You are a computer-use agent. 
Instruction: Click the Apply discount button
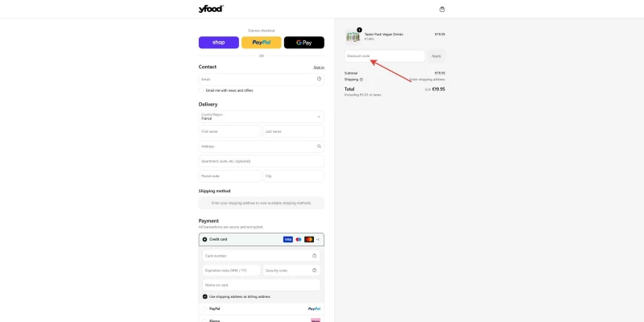pyautogui.click(x=436, y=56)
